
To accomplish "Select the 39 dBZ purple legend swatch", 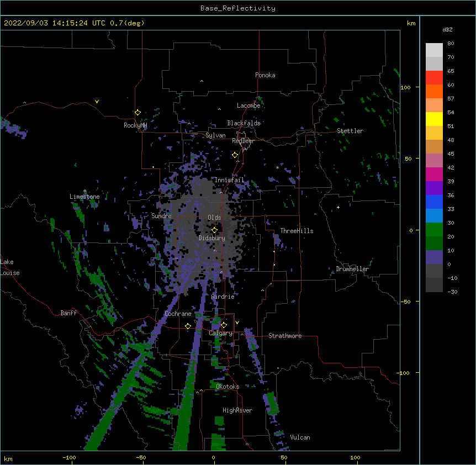I will [434, 188].
